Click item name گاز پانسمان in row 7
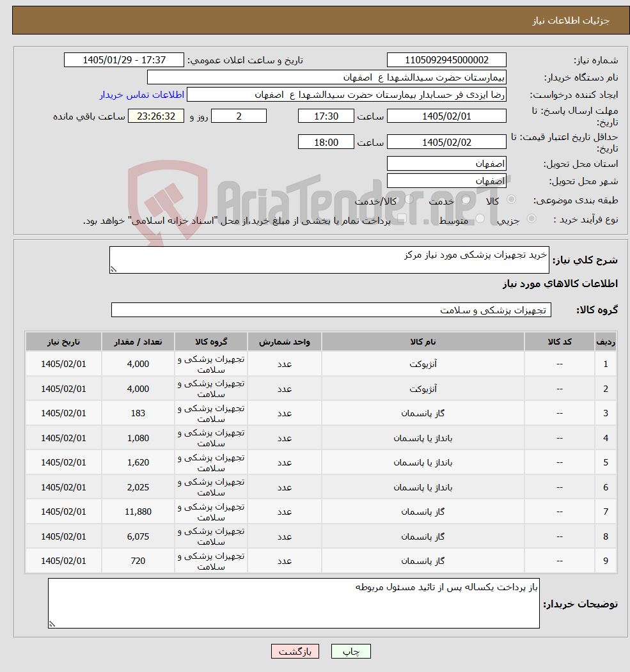 point(423,512)
